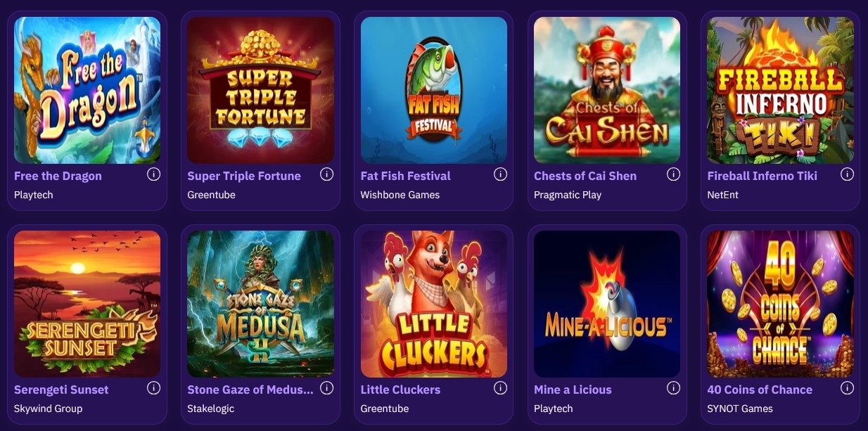The image size is (868, 431).
Task: Open info for Free the Dragon
Action: point(153,174)
